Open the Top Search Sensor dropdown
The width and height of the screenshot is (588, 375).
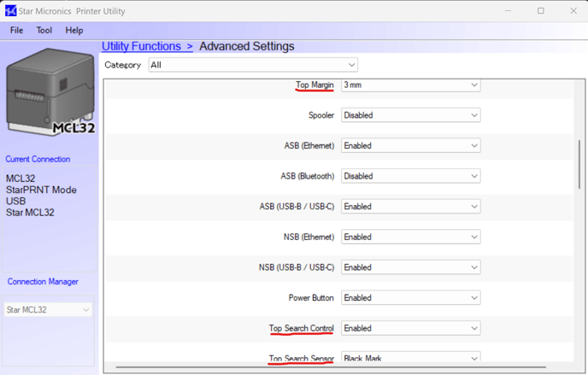(410, 358)
